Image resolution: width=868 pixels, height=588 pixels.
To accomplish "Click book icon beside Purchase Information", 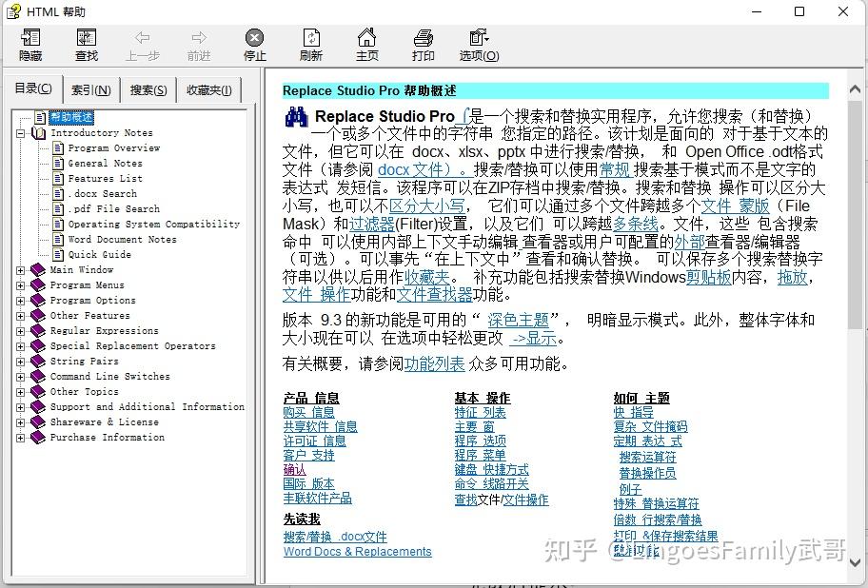I will [x=38, y=437].
